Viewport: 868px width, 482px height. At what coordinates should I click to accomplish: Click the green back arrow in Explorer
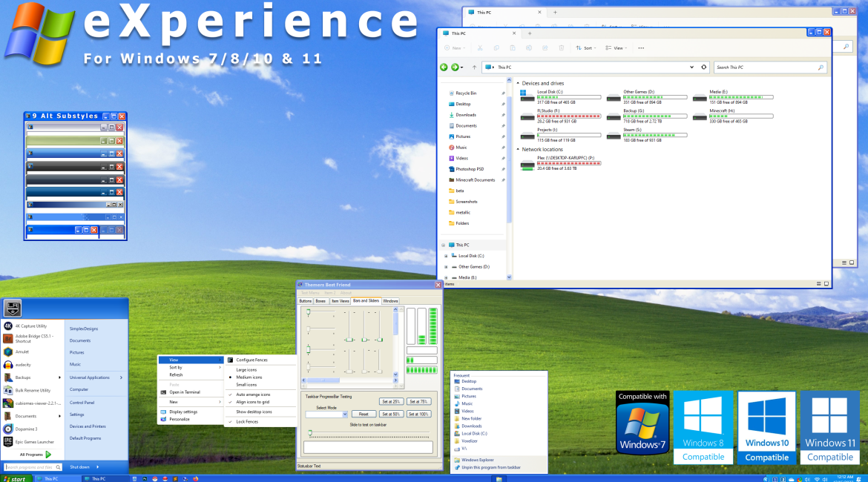(444, 67)
